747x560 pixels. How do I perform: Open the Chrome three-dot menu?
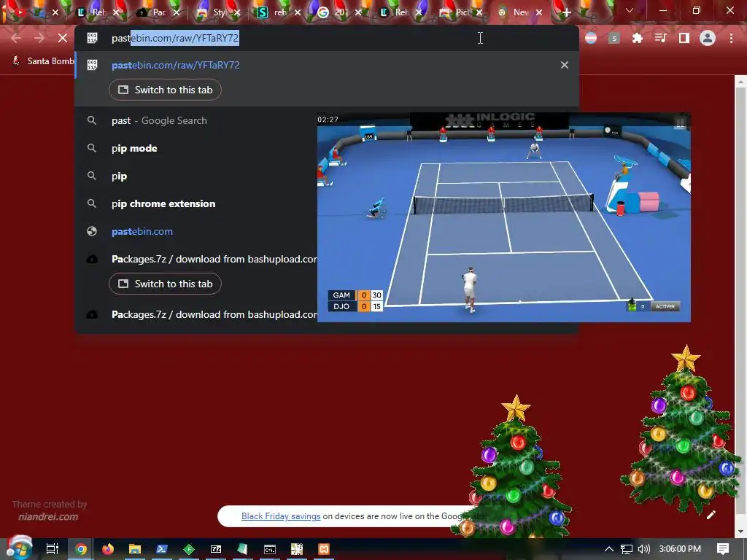731,38
